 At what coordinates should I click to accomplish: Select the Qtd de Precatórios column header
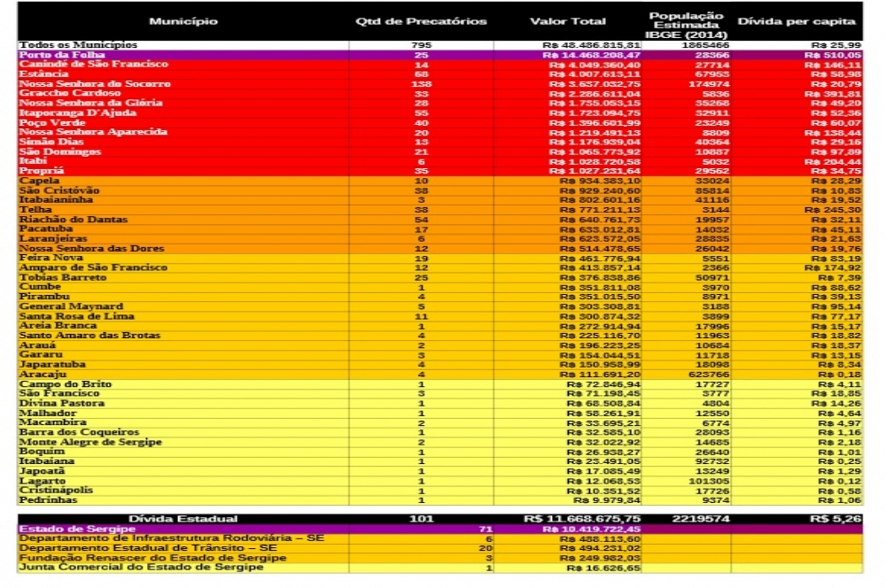click(421, 21)
